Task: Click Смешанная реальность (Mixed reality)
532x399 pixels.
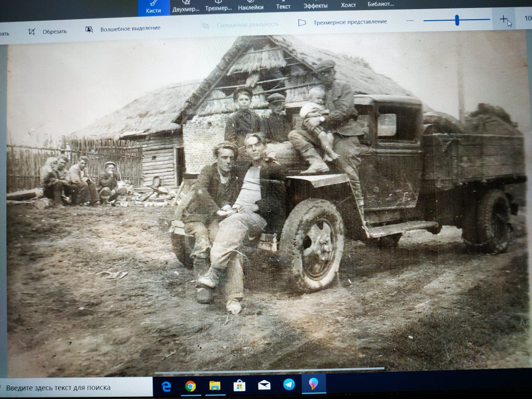Action: 241,24
